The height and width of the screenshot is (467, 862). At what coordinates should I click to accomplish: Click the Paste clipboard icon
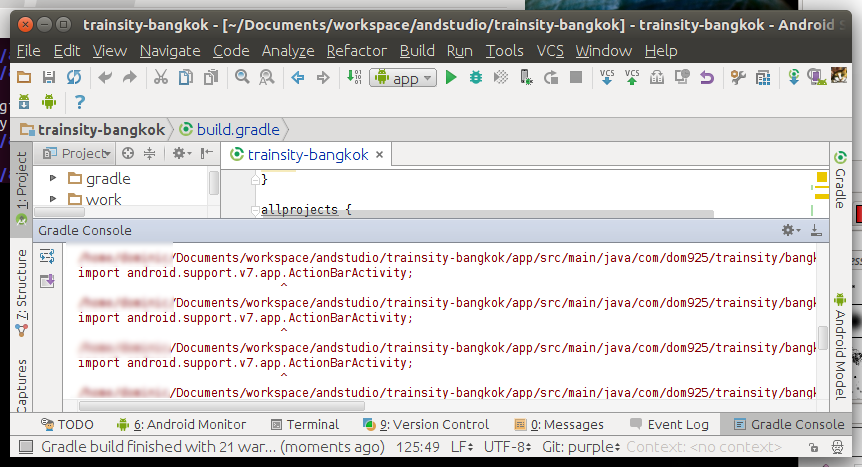click(x=211, y=77)
